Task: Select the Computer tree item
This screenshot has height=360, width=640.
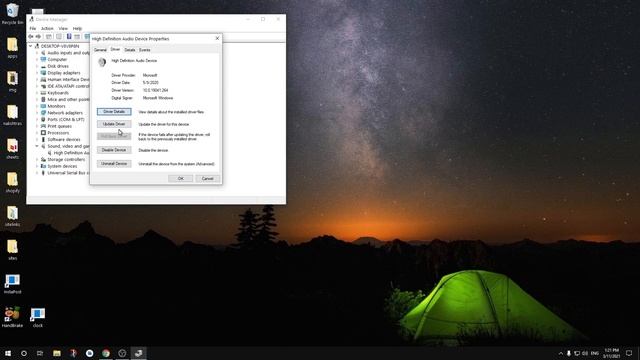Action: click(57, 60)
